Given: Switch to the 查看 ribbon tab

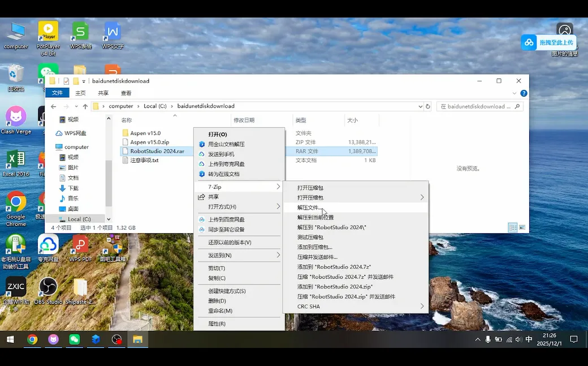Looking at the screenshot, I should [125, 93].
